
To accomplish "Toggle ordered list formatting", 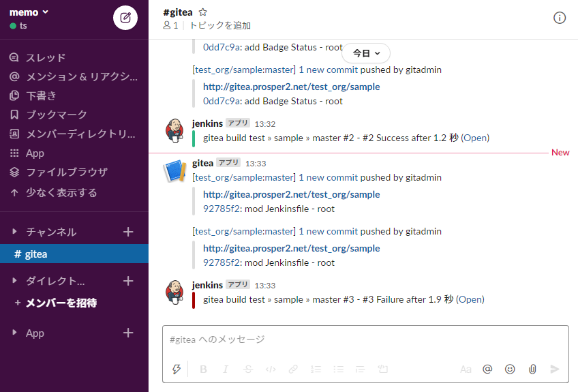I will pos(316,369).
